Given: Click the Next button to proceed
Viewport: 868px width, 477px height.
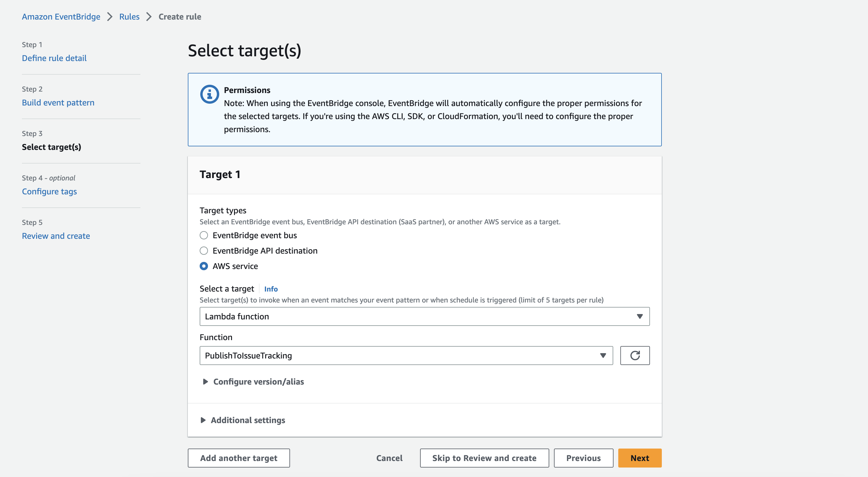Looking at the screenshot, I should 640,458.
